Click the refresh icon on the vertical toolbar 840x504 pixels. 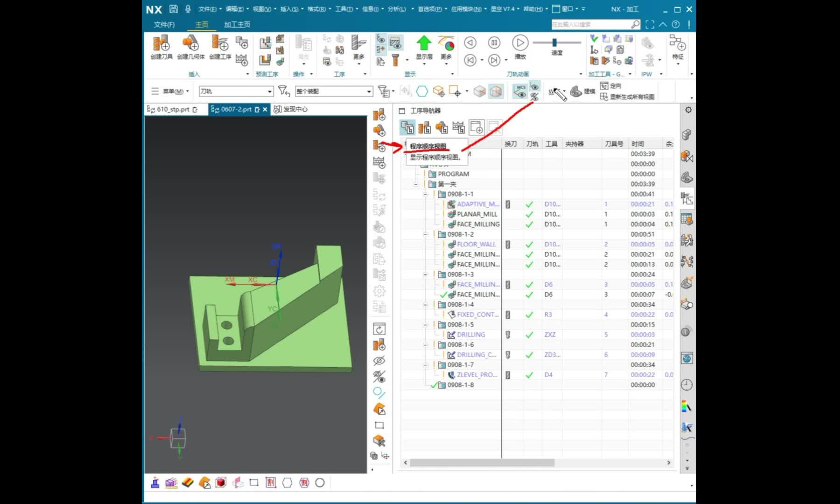click(379, 329)
